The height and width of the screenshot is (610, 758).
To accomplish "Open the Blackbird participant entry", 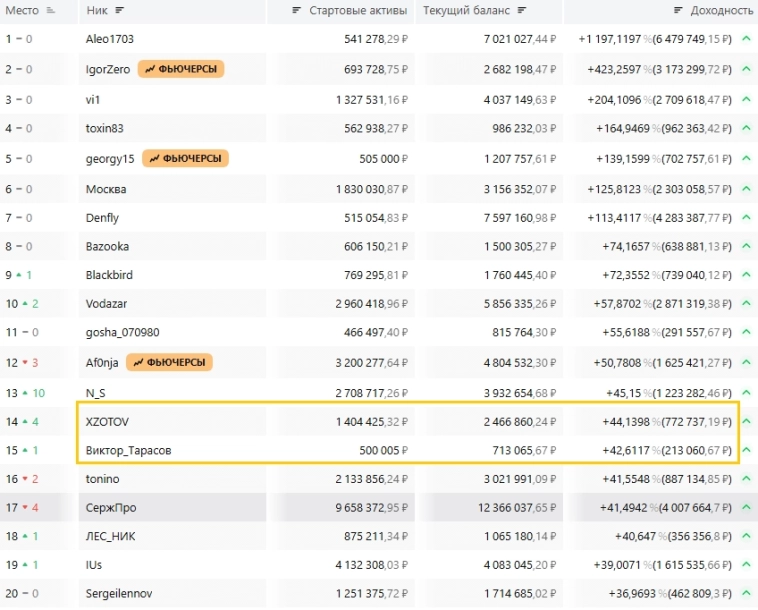I will click(109, 275).
